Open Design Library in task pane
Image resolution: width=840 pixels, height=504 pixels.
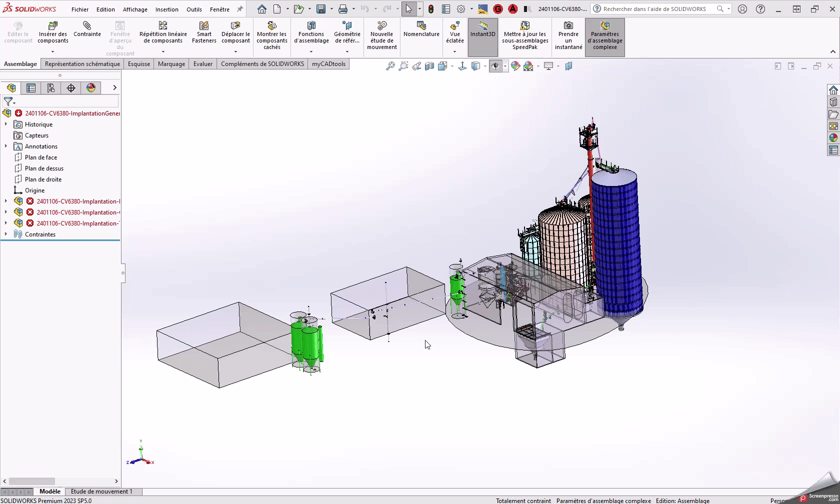point(833,102)
